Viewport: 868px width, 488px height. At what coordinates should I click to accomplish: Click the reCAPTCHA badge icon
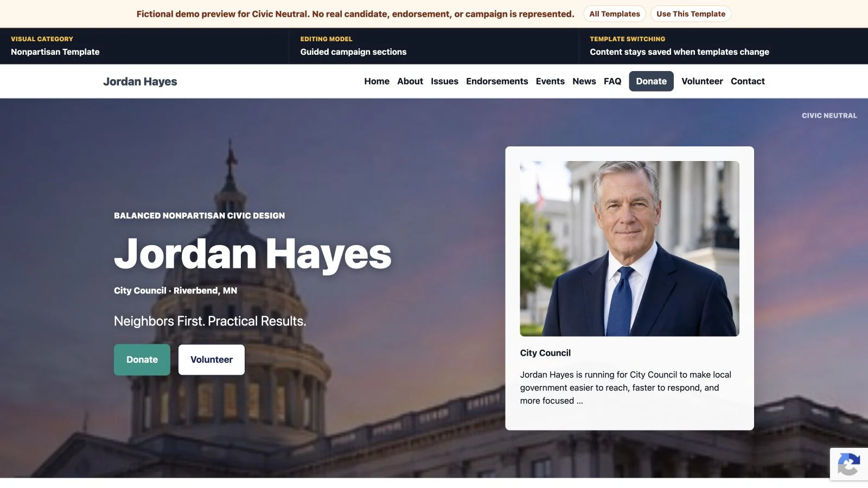(849, 464)
